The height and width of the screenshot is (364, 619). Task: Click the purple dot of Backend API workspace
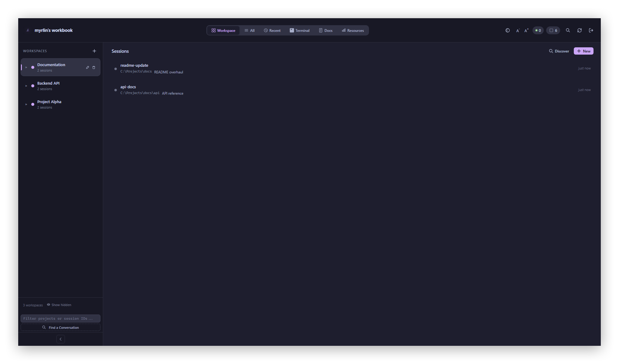pyautogui.click(x=33, y=86)
